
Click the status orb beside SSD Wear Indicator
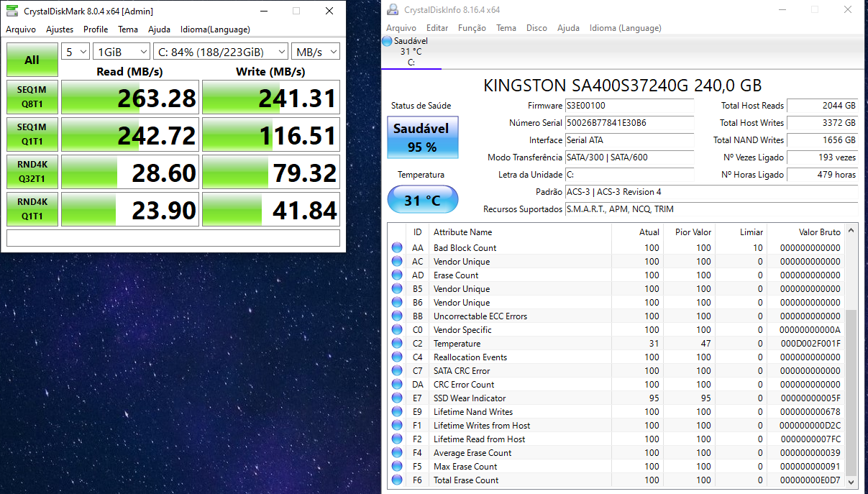(397, 398)
